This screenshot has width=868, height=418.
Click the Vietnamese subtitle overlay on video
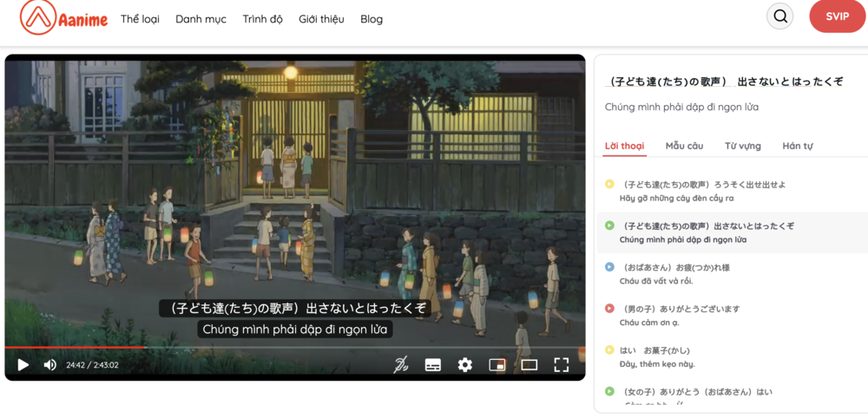[x=295, y=330]
